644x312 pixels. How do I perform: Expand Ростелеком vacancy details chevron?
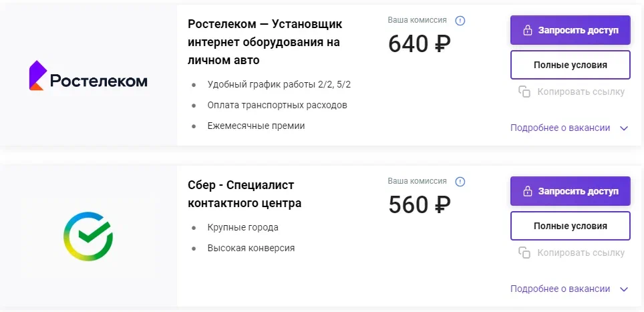coord(624,128)
